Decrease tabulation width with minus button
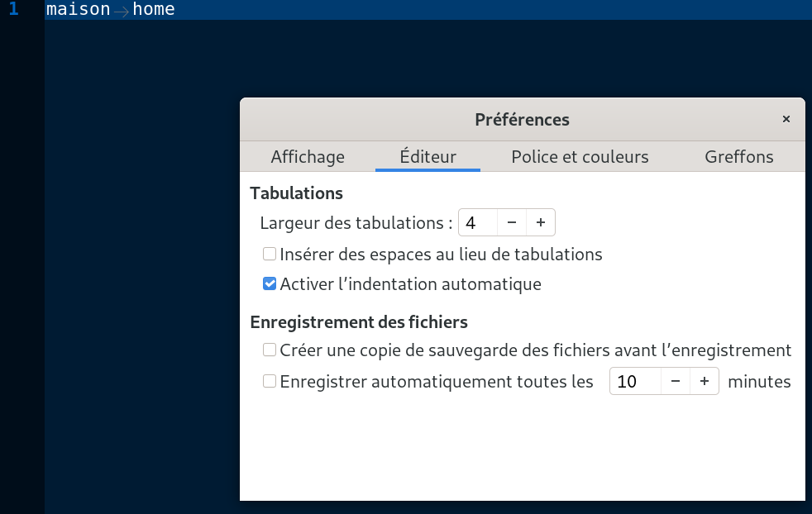This screenshot has height=514, width=812. click(512, 221)
